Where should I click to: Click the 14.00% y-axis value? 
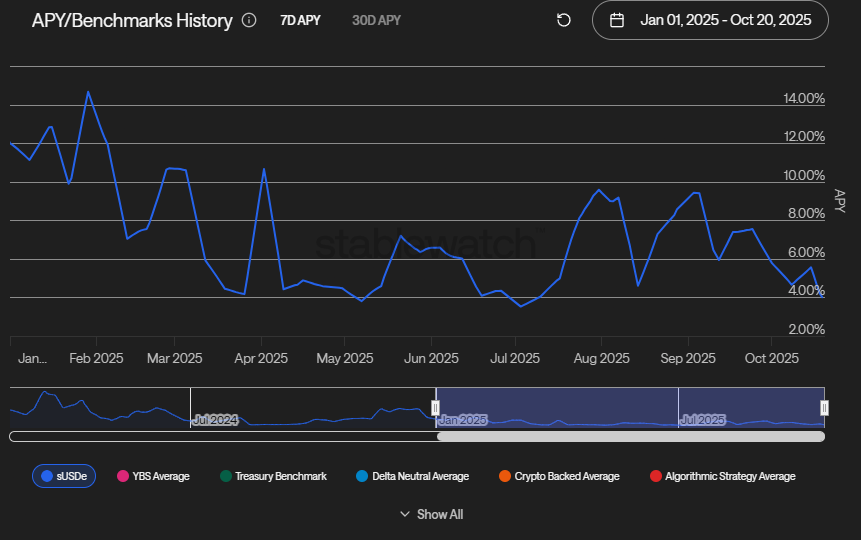coord(804,98)
